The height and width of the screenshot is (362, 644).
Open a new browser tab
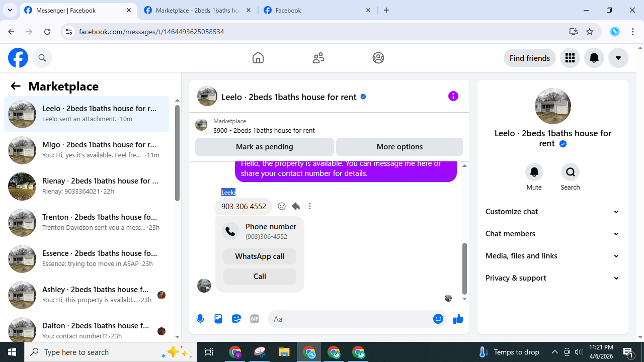386,10
